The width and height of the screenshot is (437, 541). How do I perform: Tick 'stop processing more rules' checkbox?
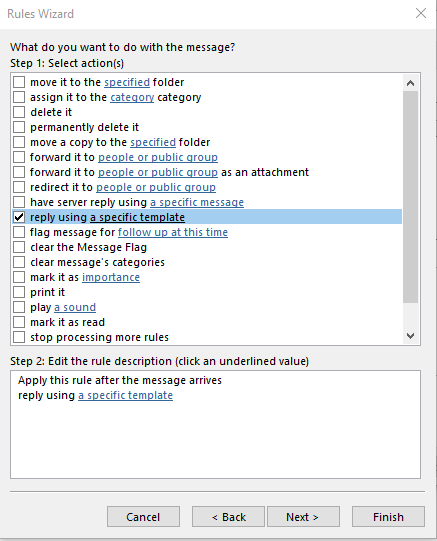[19, 337]
